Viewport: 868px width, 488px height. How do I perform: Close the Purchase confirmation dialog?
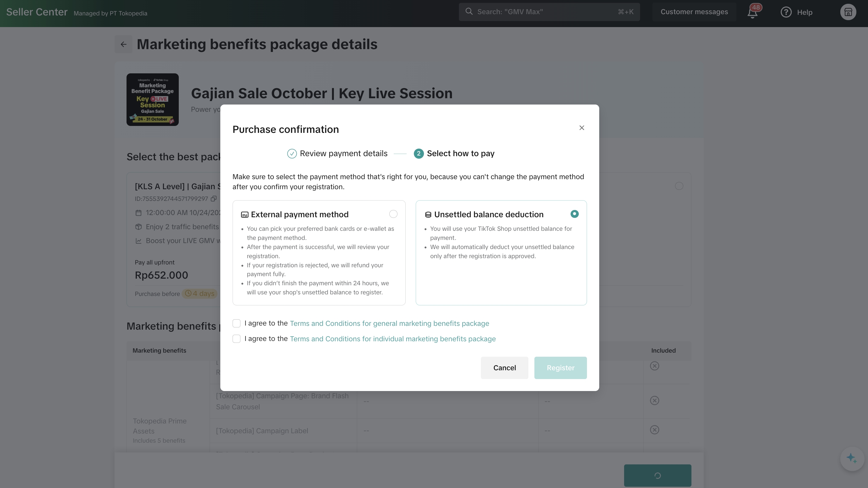[x=582, y=128]
